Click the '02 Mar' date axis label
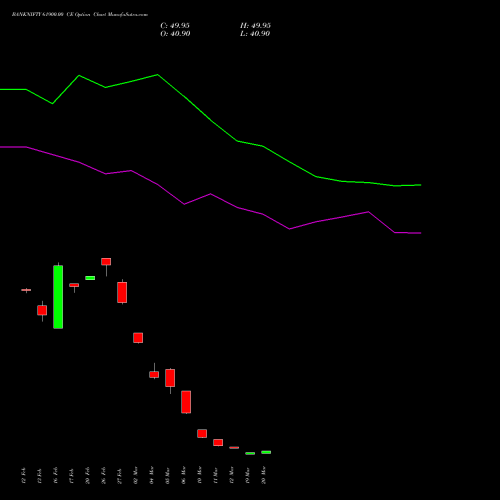500x500 pixels. (135, 475)
